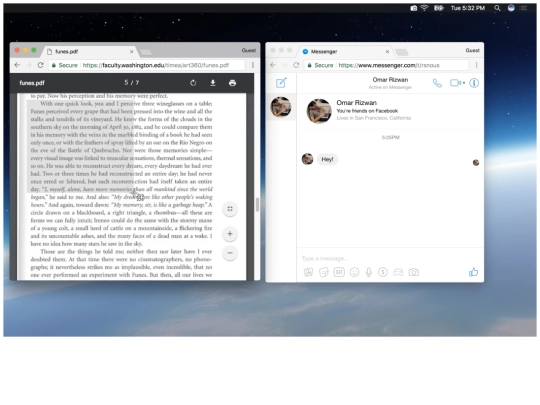Open Siri from the menu bar
This screenshot has height=405, width=540.
(511, 8)
